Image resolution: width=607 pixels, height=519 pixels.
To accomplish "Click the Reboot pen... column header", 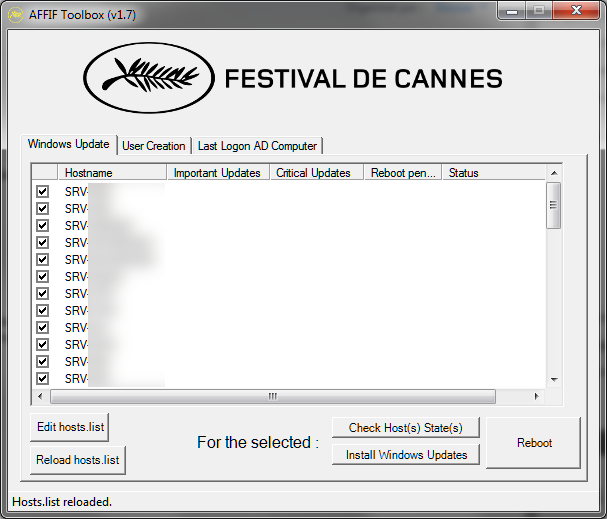I will (403, 173).
